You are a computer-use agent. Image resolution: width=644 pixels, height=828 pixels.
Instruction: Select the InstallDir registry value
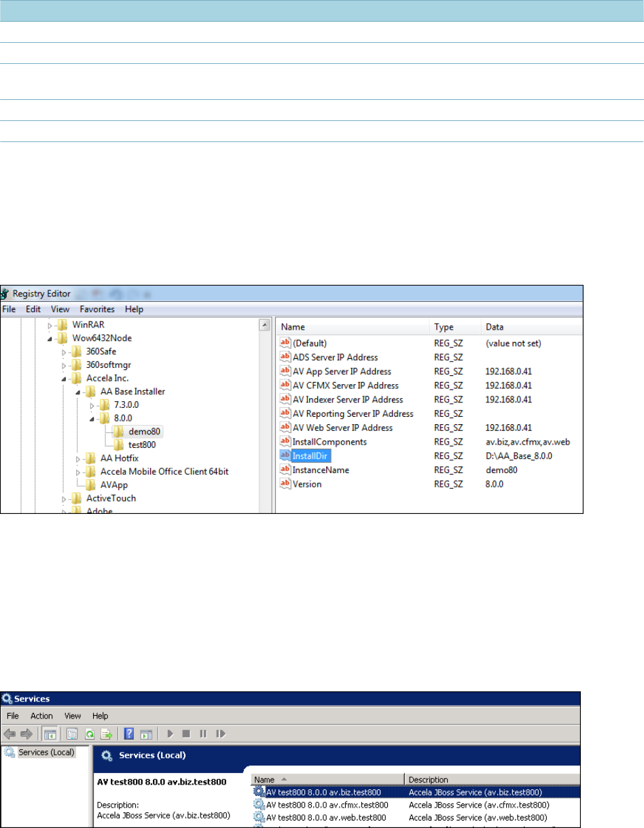tap(311, 455)
